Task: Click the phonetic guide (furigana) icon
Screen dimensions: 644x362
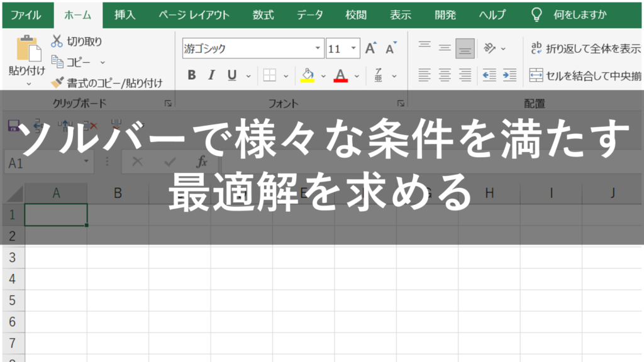Action: (378, 75)
